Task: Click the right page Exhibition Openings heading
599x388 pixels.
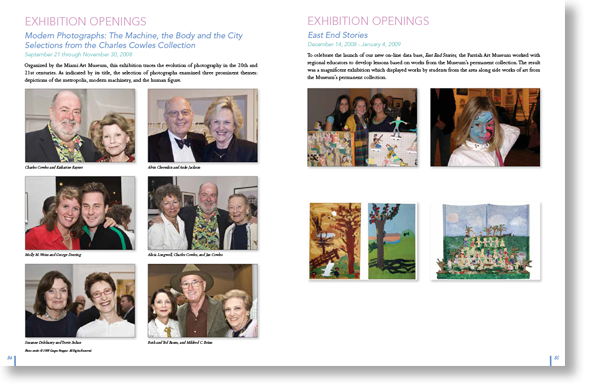Action: (x=368, y=21)
